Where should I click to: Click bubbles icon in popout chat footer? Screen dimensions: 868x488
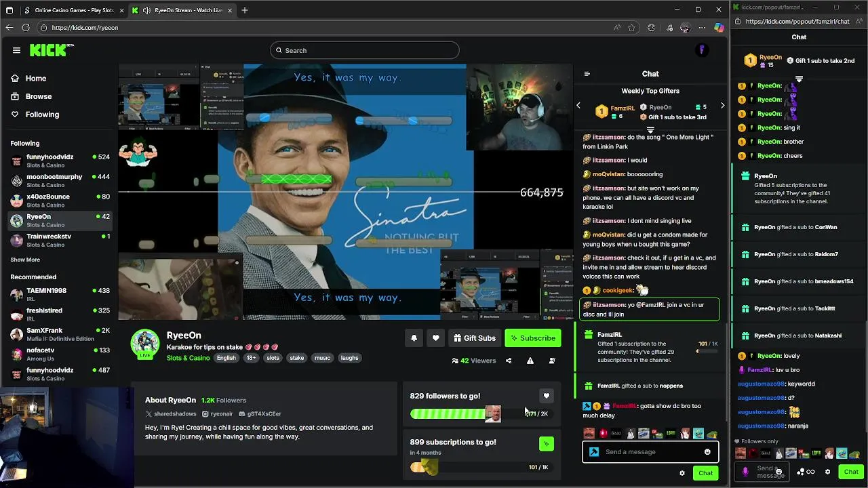pos(801,472)
